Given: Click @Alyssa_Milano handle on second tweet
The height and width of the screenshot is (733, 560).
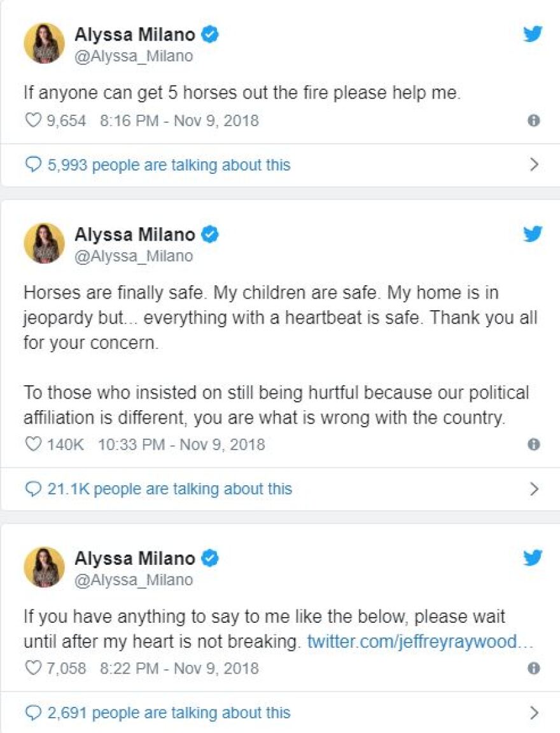Looking at the screenshot, I should pyautogui.click(x=134, y=255).
